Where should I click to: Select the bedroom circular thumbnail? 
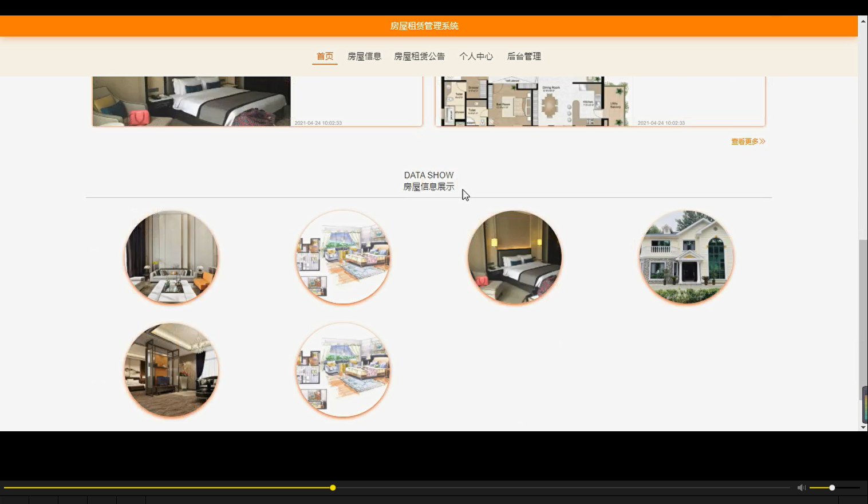[515, 257]
